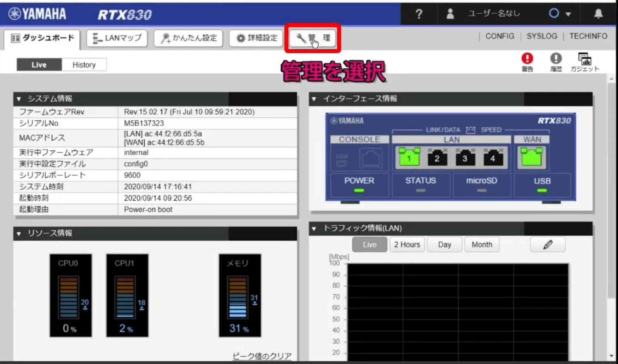Click Power-on boot value
The image size is (618, 364).
tap(148, 210)
